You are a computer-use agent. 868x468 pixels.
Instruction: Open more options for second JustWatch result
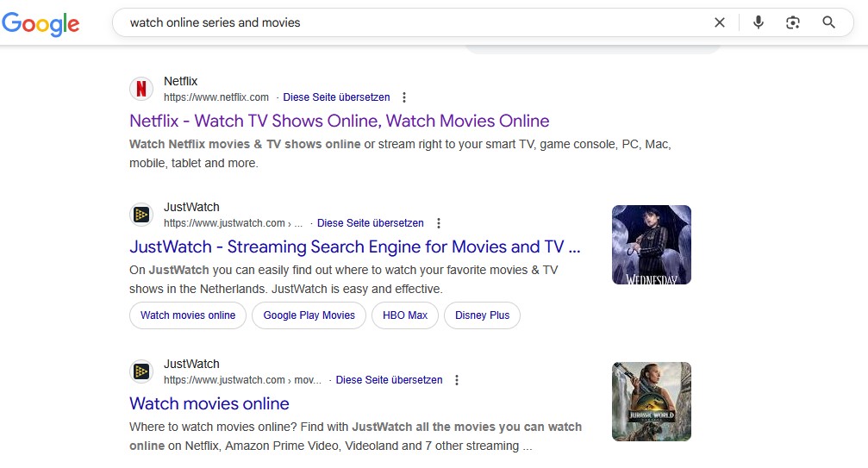point(457,380)
